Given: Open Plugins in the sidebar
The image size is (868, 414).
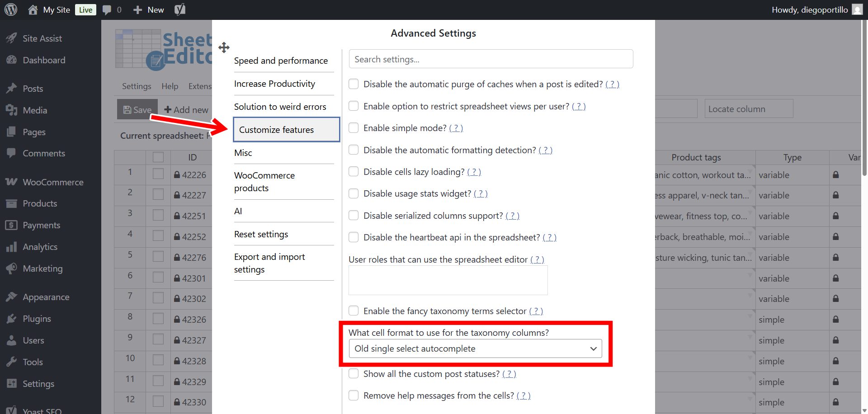Looking at the screenshot, I should click(x=37, y=319).
